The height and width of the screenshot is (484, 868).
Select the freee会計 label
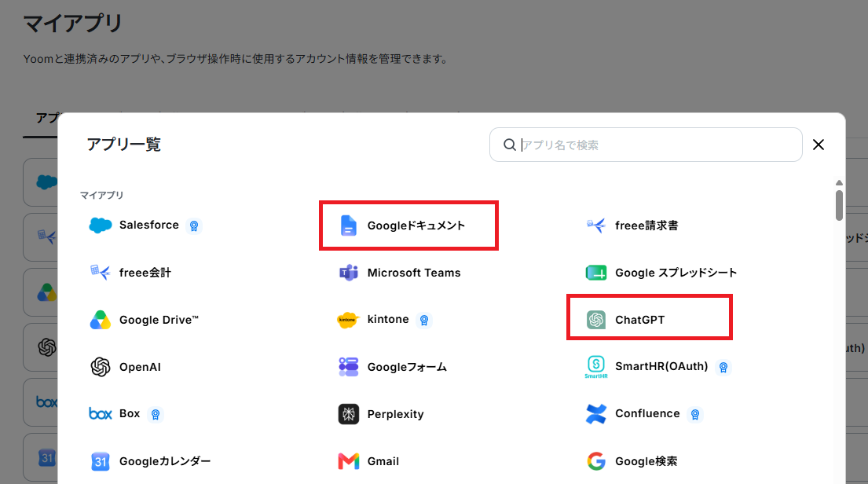[x=145, y=273]
